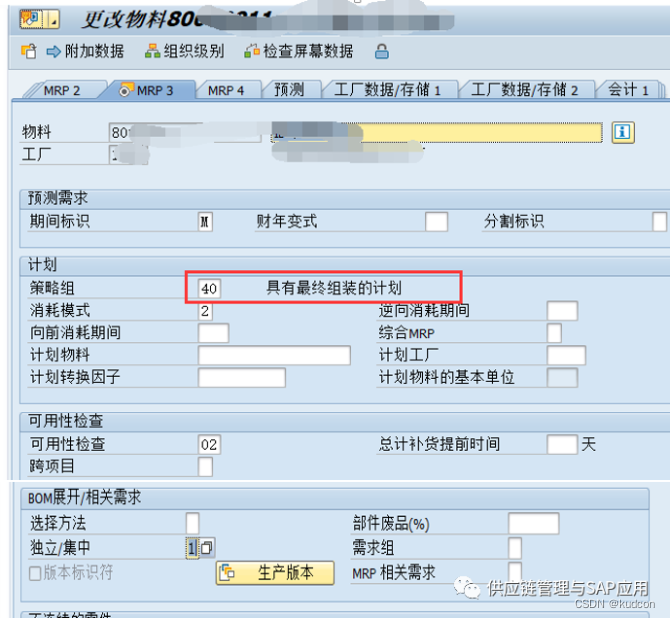Click the 向前消耗期间 forward consumption field
Screen dimensions: 670x618
(213, 333)
